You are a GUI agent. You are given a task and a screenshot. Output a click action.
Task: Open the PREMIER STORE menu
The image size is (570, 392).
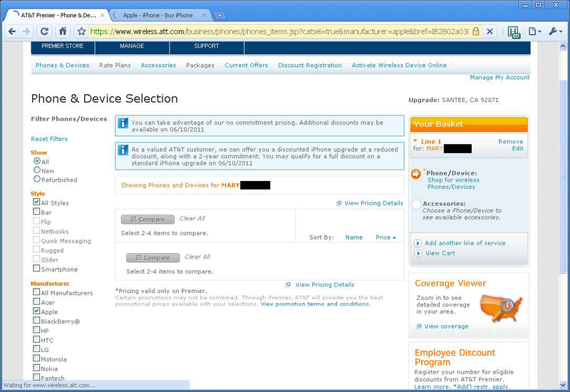pos(63,46)
